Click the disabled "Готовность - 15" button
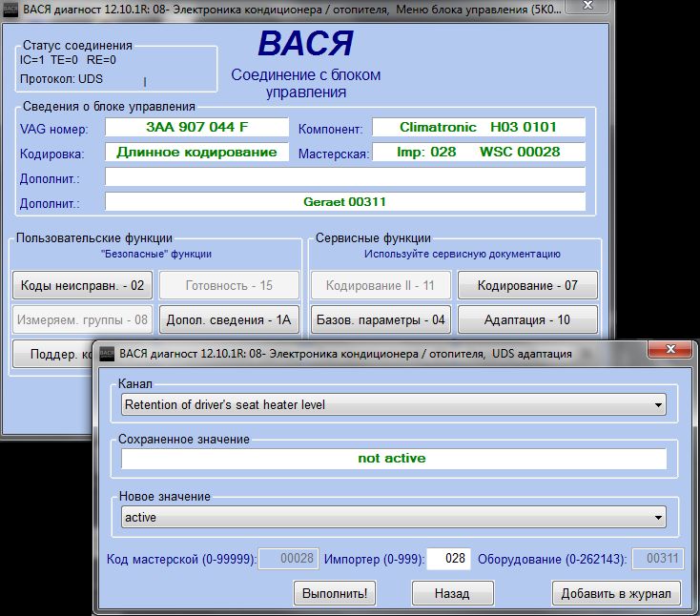The width and height of the screenshot is (700, 616). (229, 285)
